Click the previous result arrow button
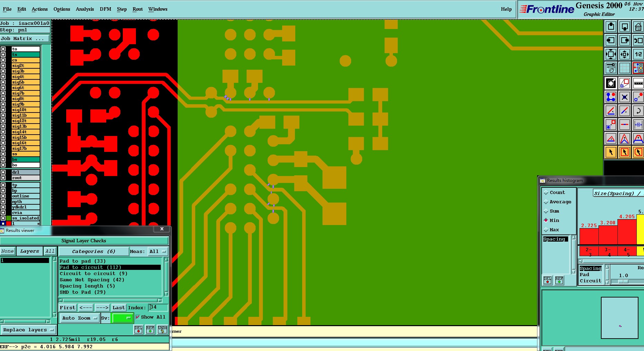 pyautogui.click(x=86, y=308)
